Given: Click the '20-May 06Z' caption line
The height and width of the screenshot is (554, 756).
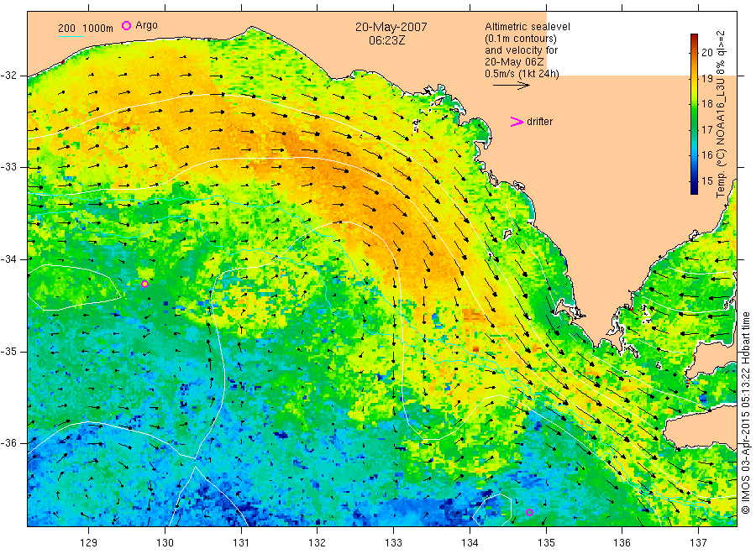Looking at the screenshot, I should pos(514,62).
